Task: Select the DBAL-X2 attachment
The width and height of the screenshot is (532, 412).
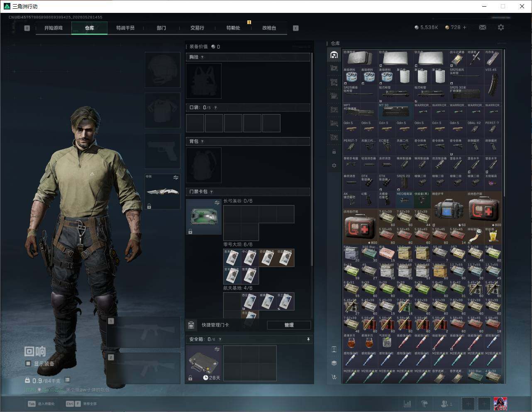Action: pyautogui.click(x=475, y=129)
